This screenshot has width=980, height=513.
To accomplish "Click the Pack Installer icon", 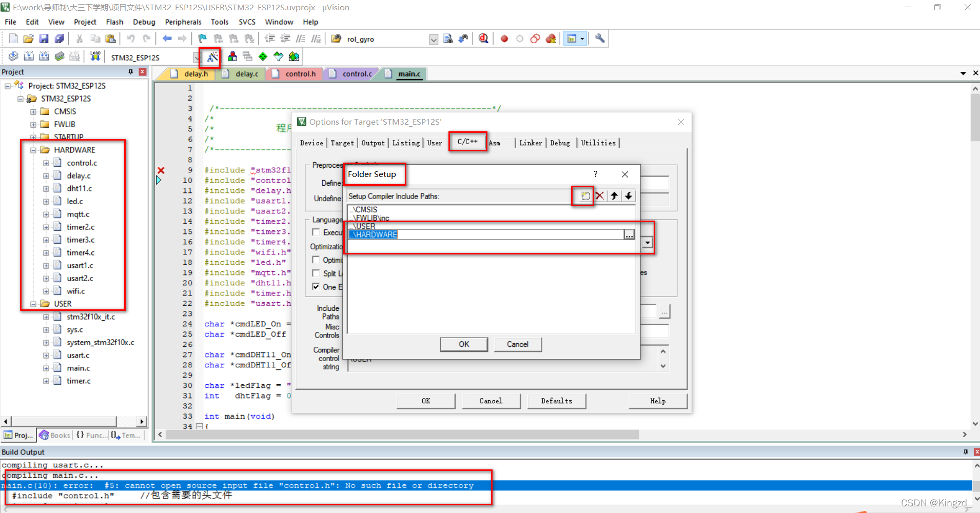I will point(294,56).
